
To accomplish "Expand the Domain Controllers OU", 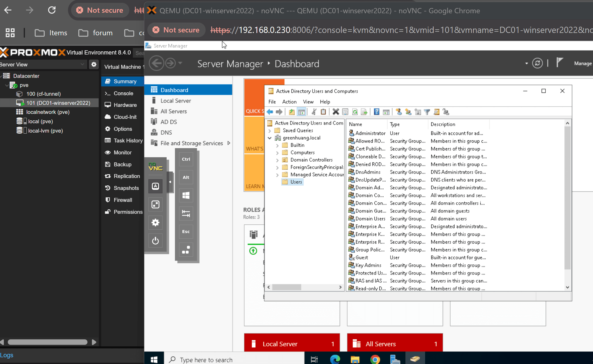I will (x=277, y=160).
